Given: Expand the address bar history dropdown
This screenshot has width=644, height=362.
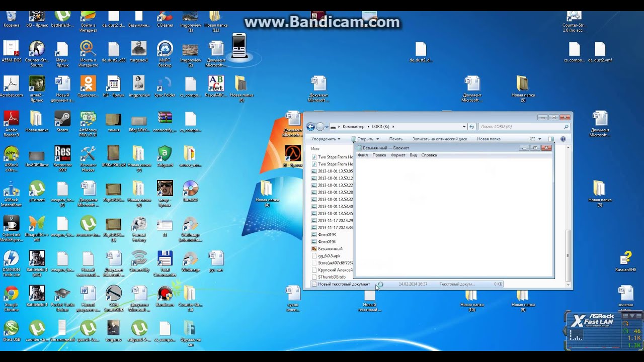Looking at the screenshot, I should 464,127.
